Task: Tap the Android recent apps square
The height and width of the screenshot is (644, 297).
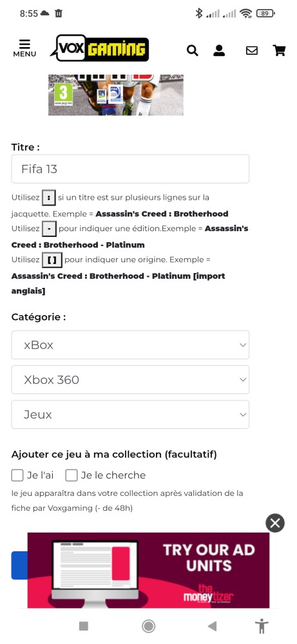Action: click(x=83, y=626)
